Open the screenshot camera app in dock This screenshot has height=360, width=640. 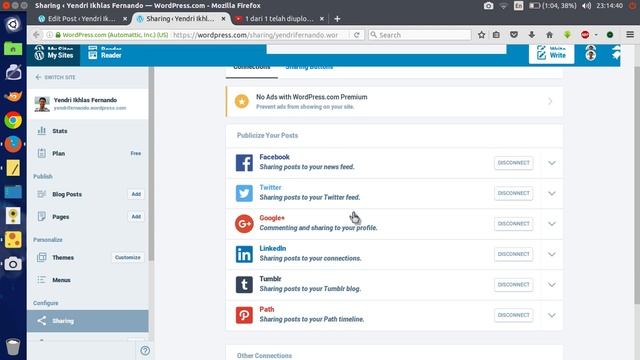click(13, 264)
